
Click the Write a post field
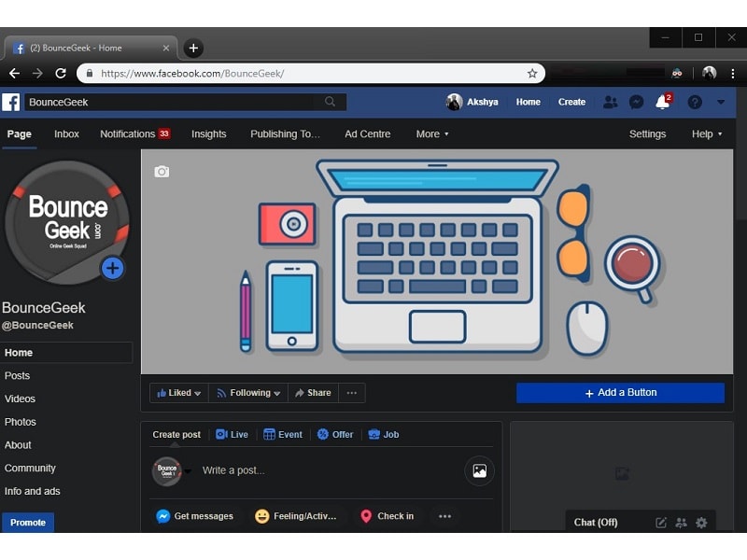(x=329, y=470)
